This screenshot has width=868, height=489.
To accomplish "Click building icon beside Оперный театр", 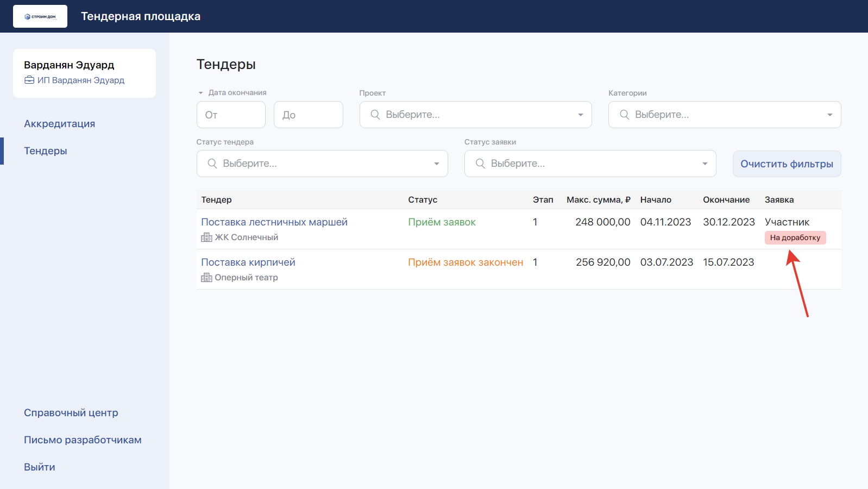I will (x=206, y=278).
